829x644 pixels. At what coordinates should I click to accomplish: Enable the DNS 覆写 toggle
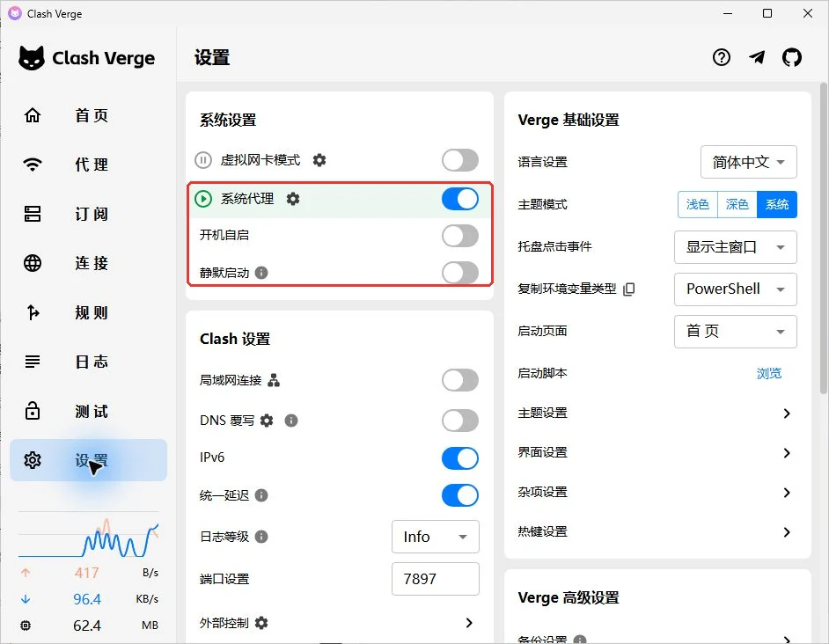pos(460,421)
